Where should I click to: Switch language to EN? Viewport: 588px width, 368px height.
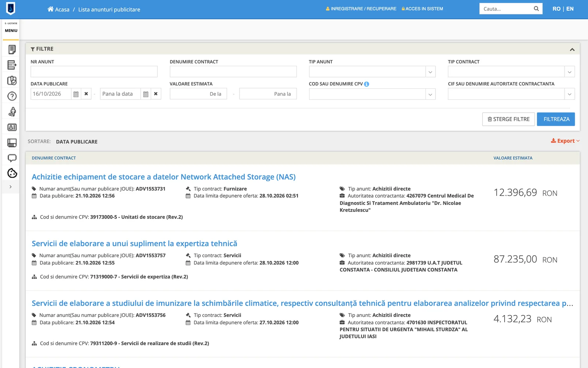click(x=570, y=9)
